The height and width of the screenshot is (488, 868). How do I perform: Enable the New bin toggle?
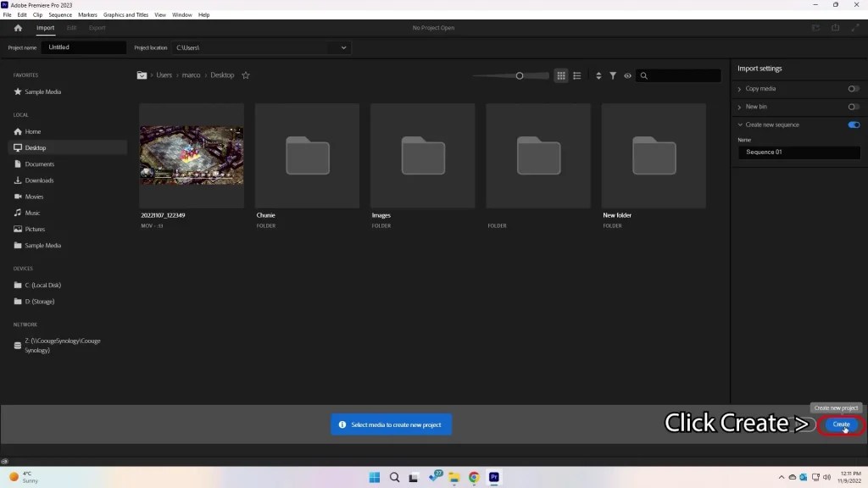pos(854,107)
